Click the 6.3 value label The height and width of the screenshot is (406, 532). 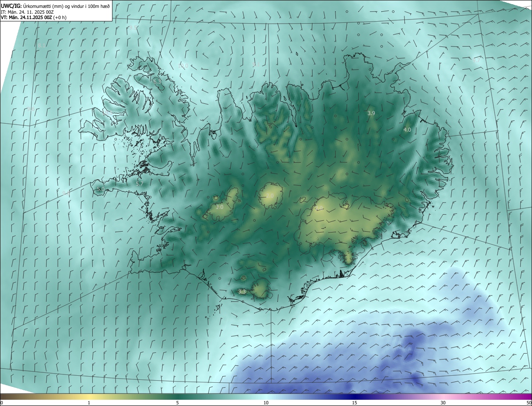(x=158, y=82)
